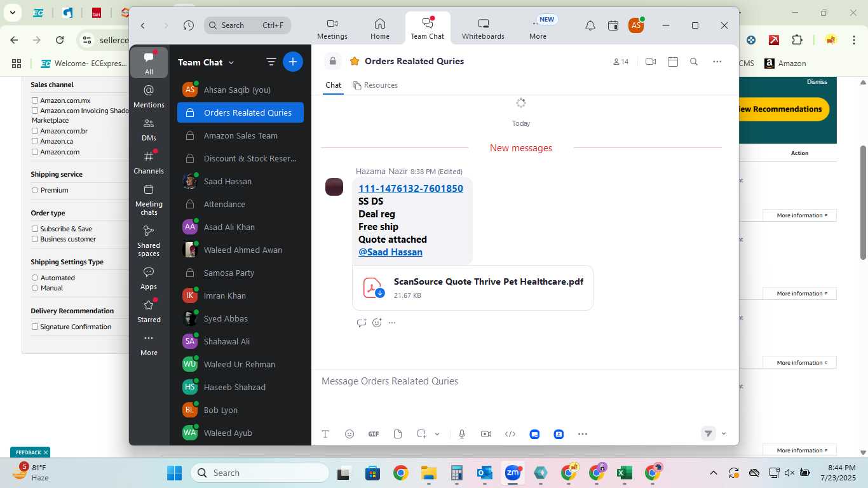Image resolution: width=868 pixels, height=488 pixels.
Task: Record an audio message
Action: point(462,434)
